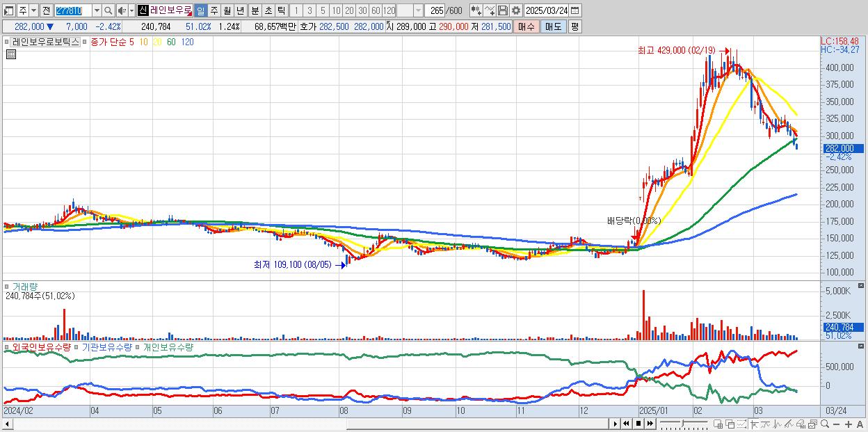Screen dimensions: 868x432
Task: Click the stop playback button
Action: pyautogui.click(x=638, y=424)
